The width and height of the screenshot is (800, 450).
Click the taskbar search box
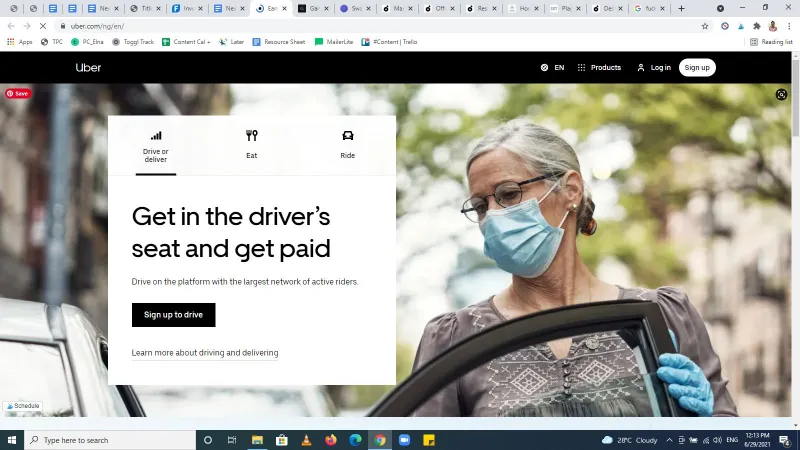click(110, 440)
